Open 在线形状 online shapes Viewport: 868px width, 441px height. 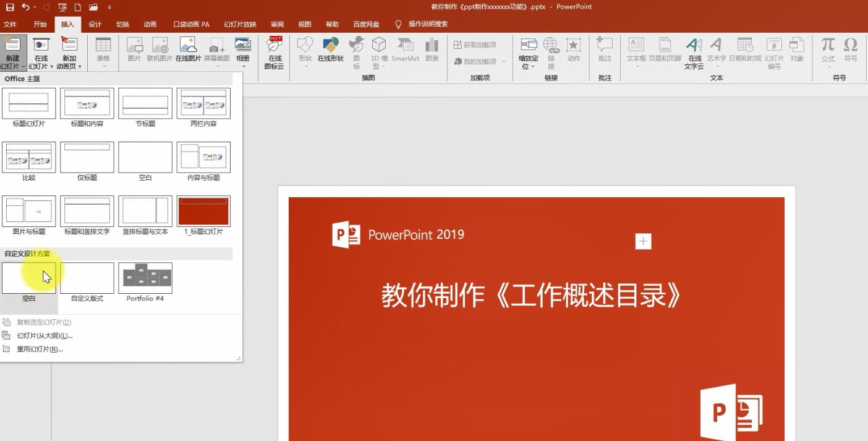pos(330,49)
